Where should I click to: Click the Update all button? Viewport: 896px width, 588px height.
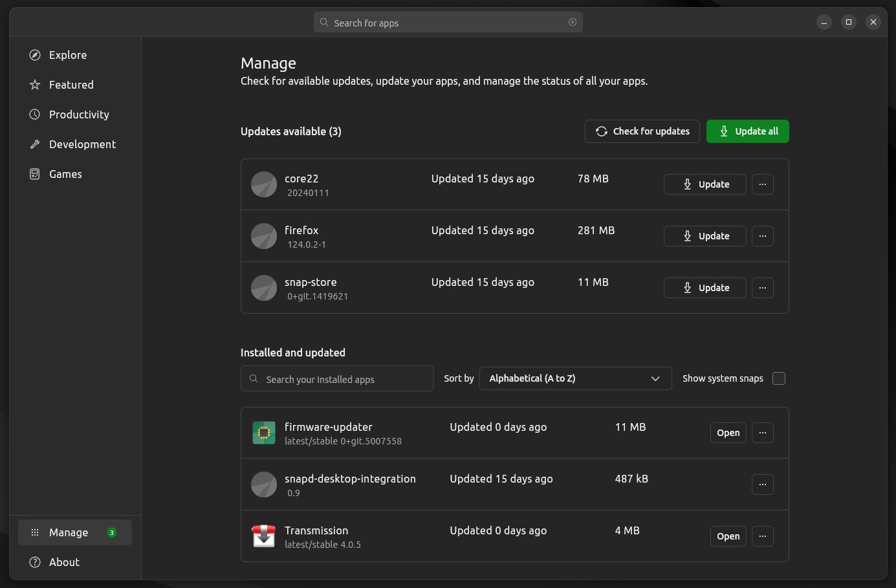[x=748, y=131]
